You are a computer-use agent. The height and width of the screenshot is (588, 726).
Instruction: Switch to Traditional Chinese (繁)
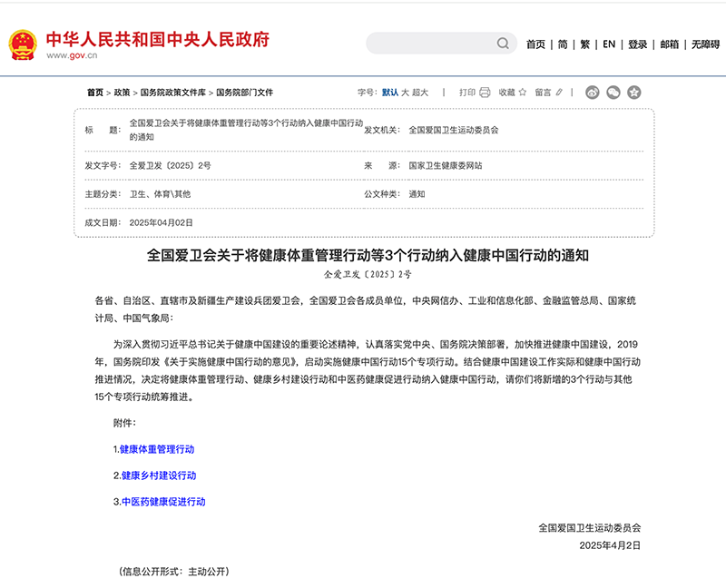[x=585, y=44]
